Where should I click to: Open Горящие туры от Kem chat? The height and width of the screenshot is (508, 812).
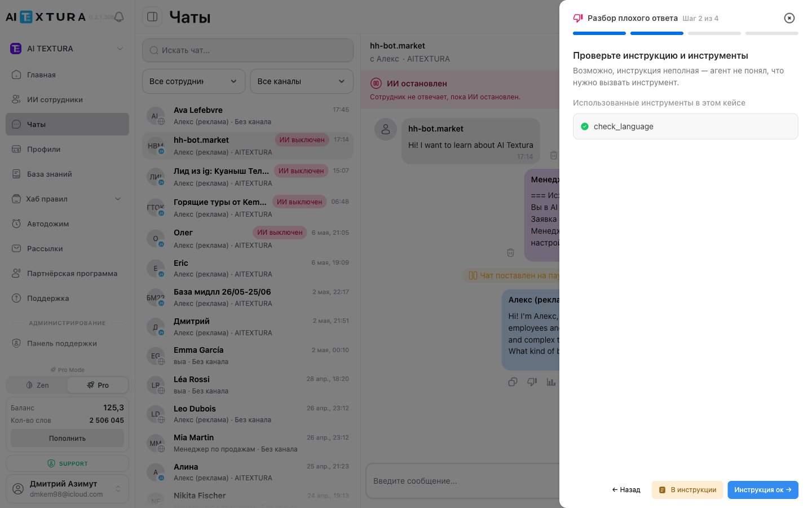[x=248, y=208]
